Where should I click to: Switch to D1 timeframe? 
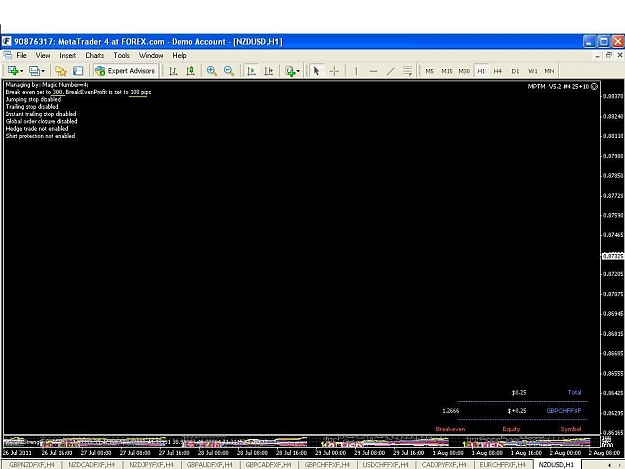(515, 71)
